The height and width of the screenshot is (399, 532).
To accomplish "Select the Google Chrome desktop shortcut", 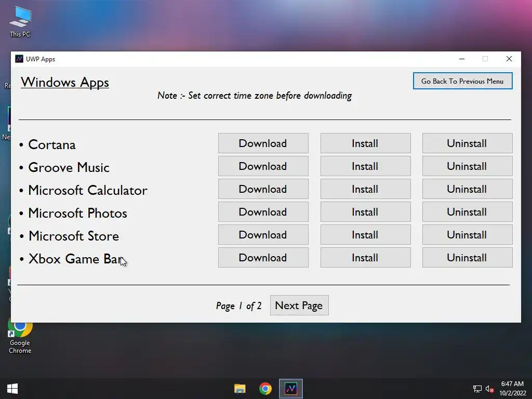I will (x=20, y=337).
